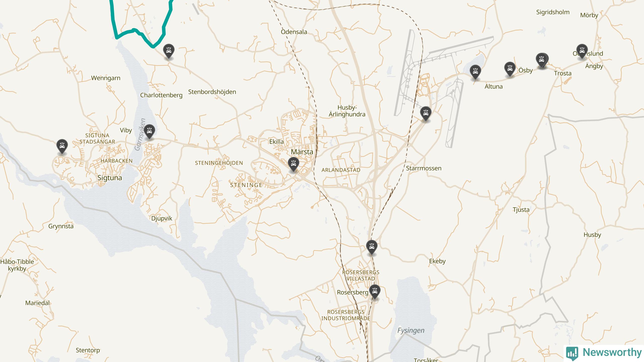Click the car marker near Charlottenberg
The width and height of the screenshot is (644, 362).
[169, 51]
